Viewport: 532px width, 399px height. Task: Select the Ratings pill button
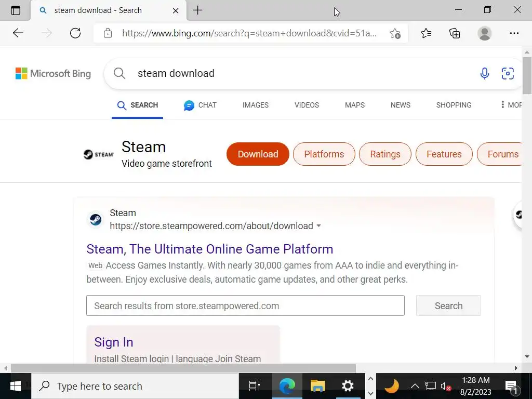pos(385,154)
